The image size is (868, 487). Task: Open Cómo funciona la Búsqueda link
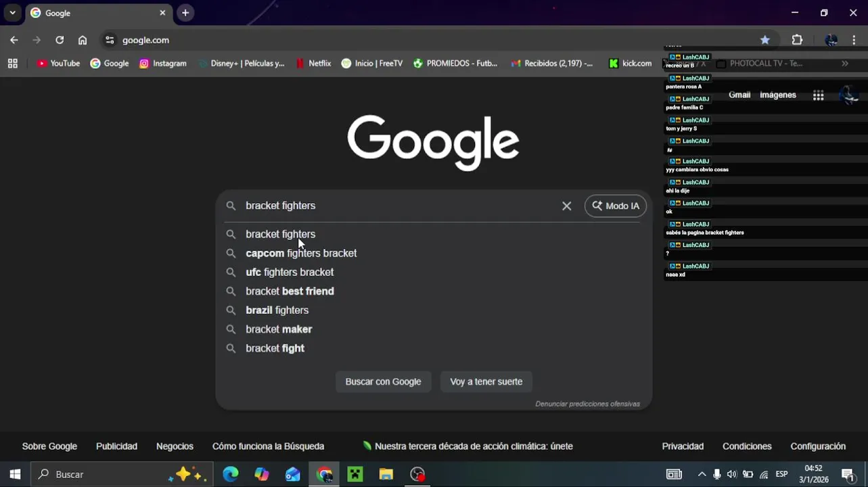pos(268,446)
